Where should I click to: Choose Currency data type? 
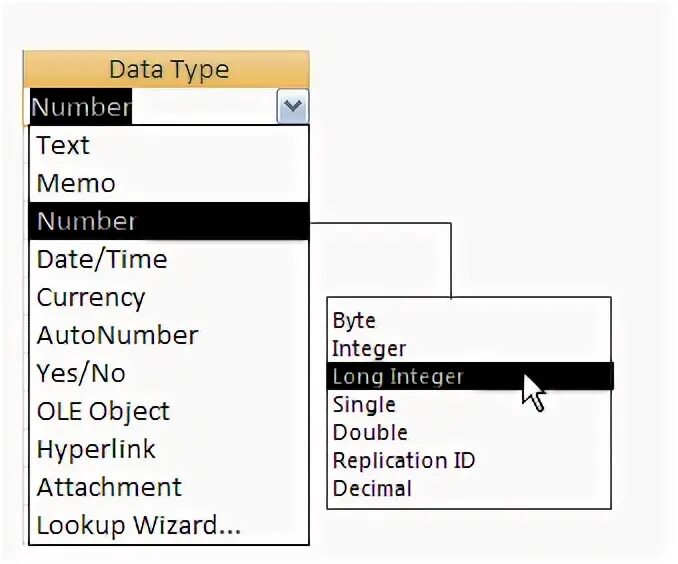pyautogui.click(x=169, y=297)
